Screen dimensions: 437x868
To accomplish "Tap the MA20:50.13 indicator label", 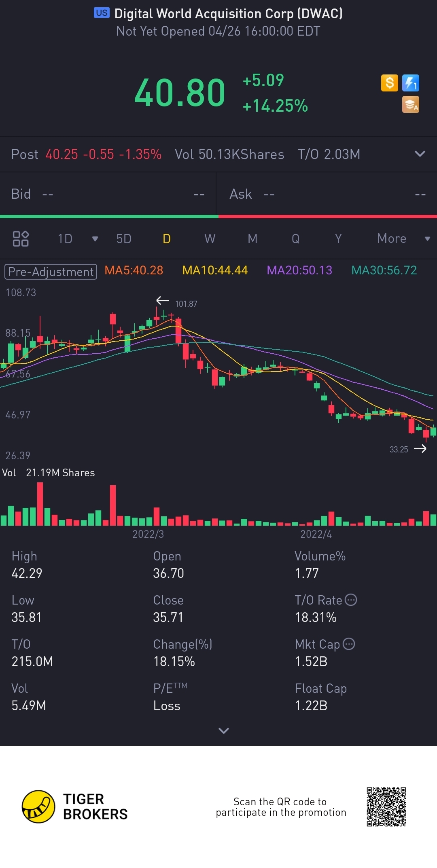I will point(299,270).
